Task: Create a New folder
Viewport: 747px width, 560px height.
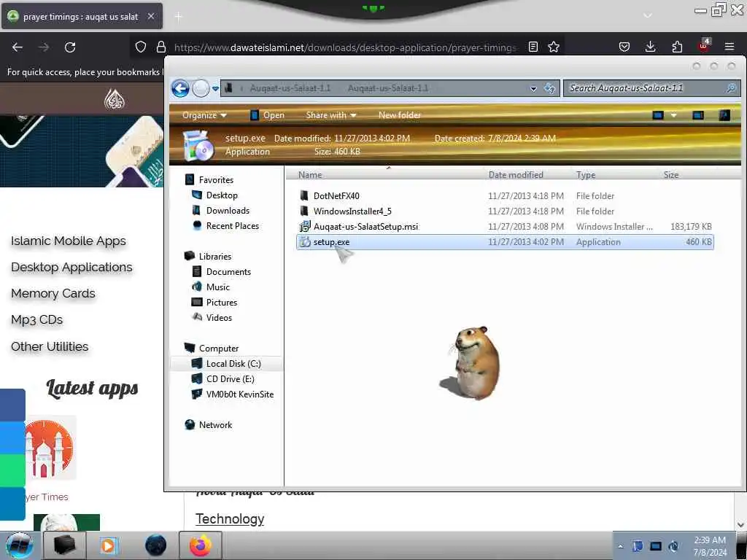Action: (x=399, y=115)
